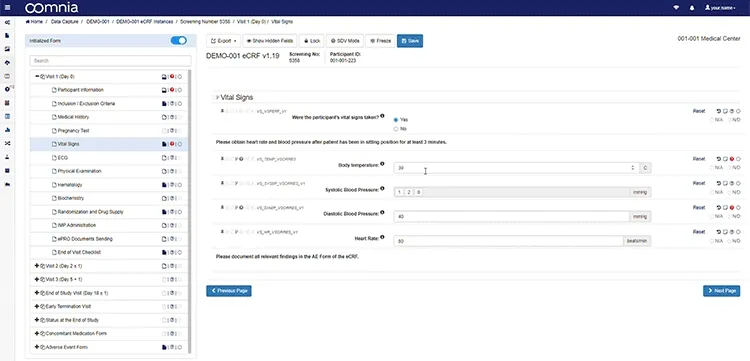This screenshot has width=750, height=361.
Task: Open ePRO Documents Sending form
Action: point(85,239)
